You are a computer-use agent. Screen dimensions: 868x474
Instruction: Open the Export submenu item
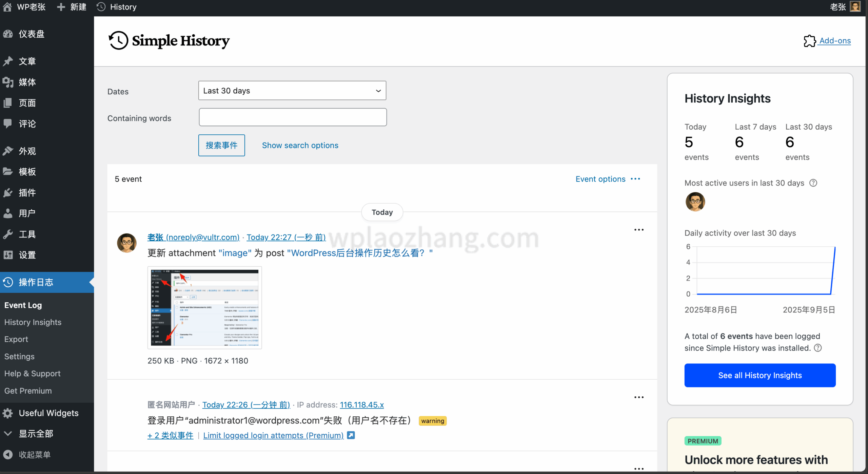tap(16, 339)
